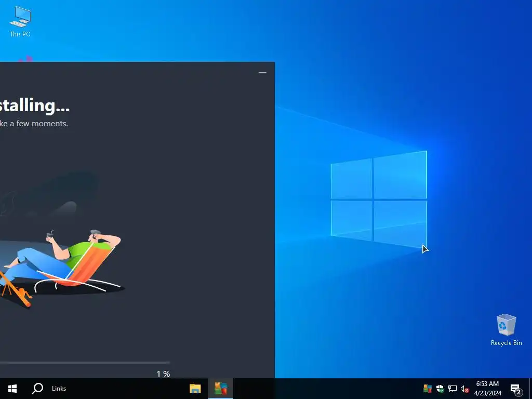Minimize the installer window
The width and height of the screenshot is (532, 399).
[262, 73]
